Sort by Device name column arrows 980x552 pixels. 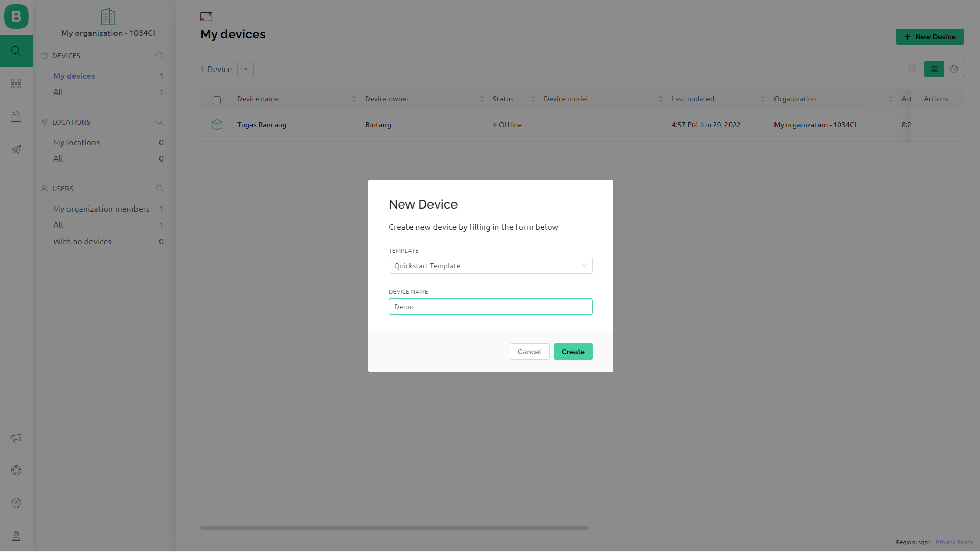(x=354, y=99)
